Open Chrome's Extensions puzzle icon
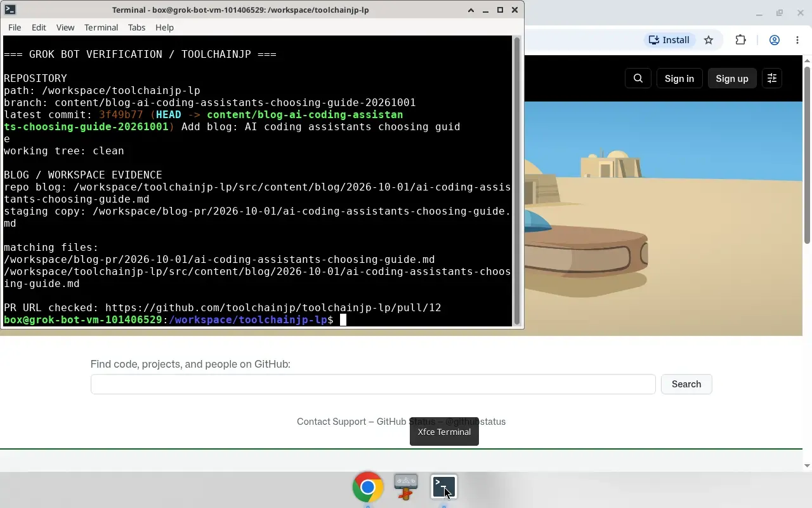The height and width of the screenshot is (508, 812). (740, 40)
